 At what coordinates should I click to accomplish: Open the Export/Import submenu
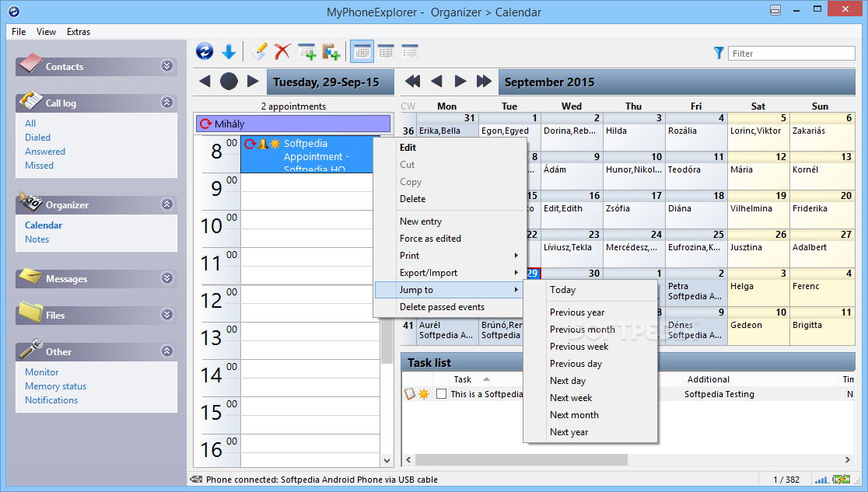click(450, 273)
